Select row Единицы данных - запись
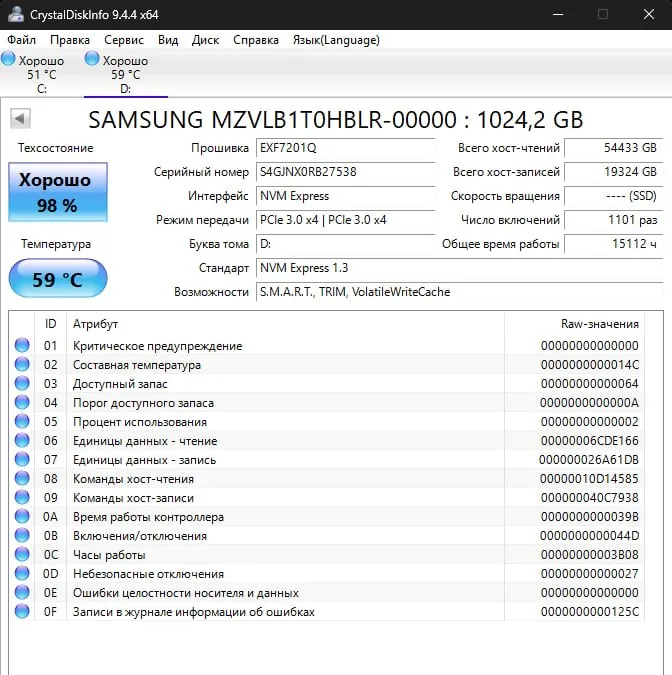This screenshot has height=675, width=672. point(327,460)
